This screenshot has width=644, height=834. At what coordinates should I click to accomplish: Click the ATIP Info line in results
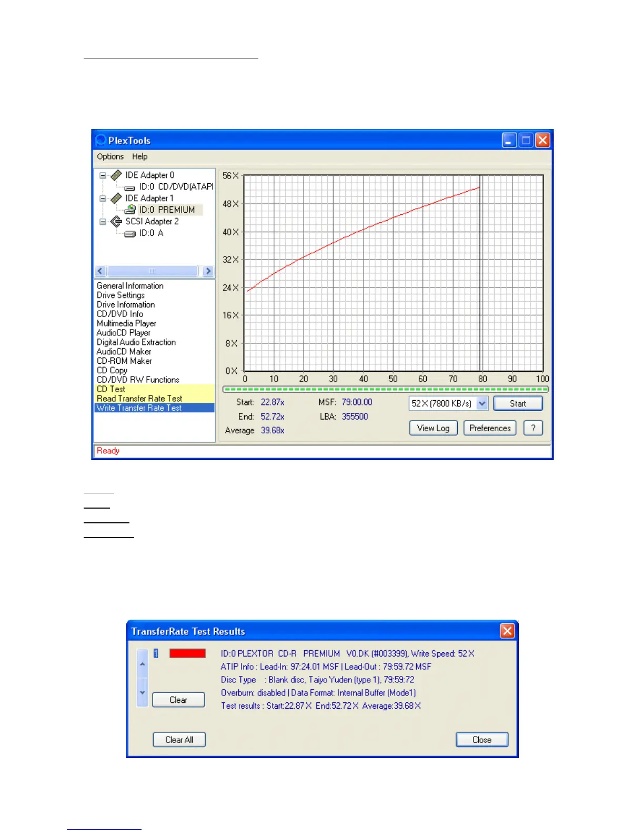pos(326,667)
